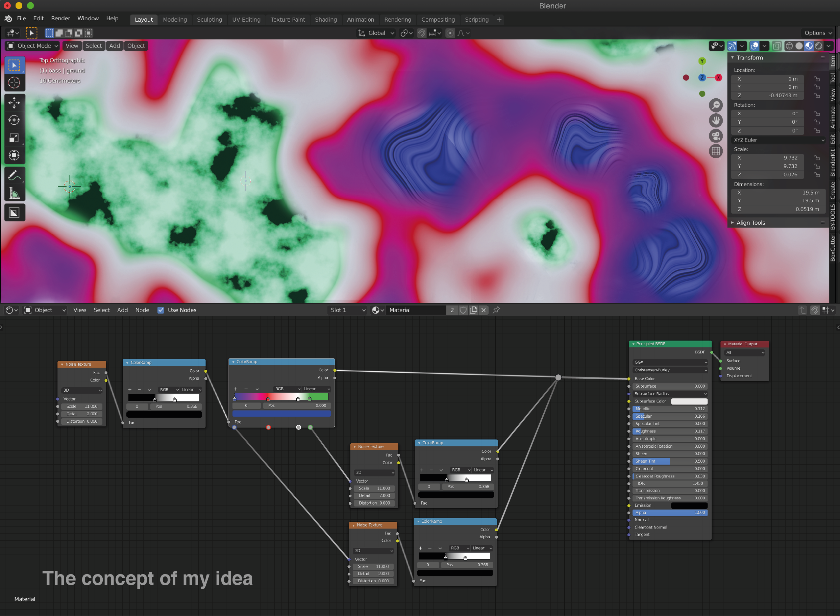Switch perspective/orthographic grid icon
The width and height of the screenshot is (840, 616).
pos(715,151)
